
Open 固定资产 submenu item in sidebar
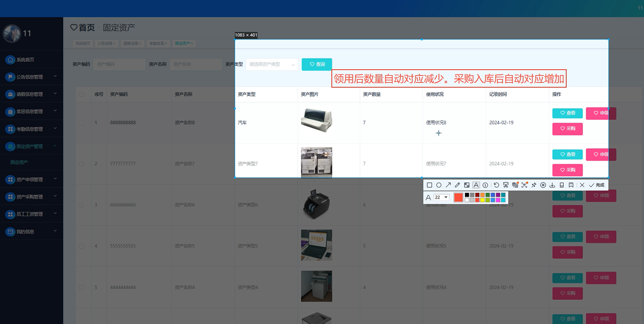point(19,162)
